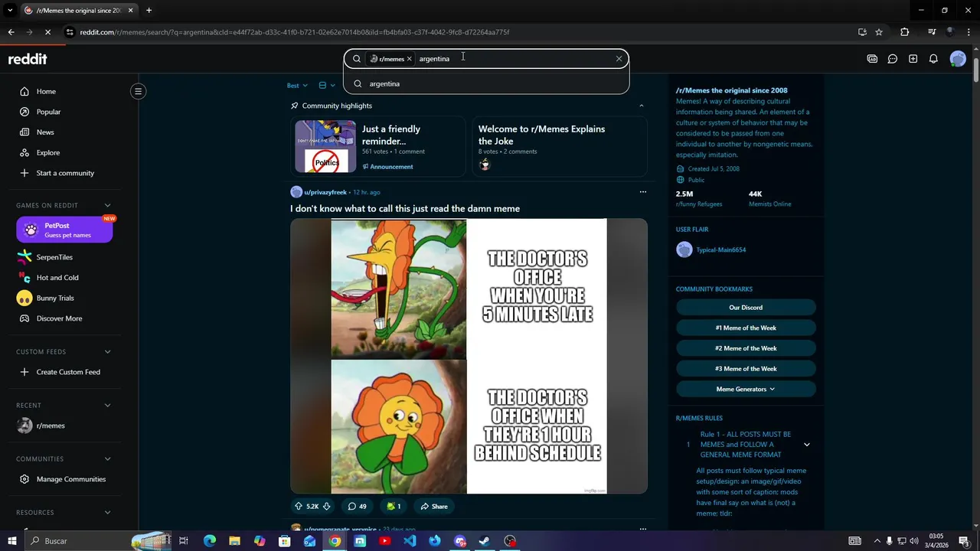Screen dimensions: 980x551
Task: Open Welcome to r/Memes Explains the Joke
Action: [x=560, y=146]
